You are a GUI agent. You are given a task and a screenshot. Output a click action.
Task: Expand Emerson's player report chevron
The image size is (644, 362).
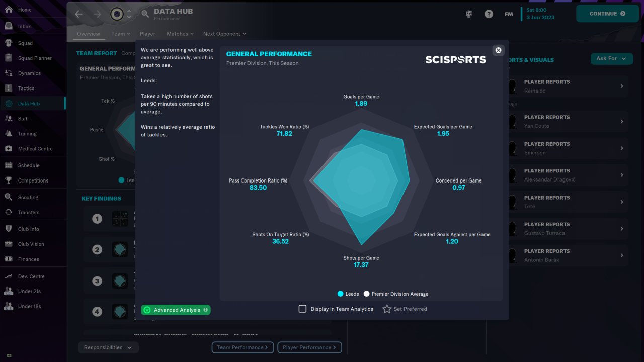[622, 148]
